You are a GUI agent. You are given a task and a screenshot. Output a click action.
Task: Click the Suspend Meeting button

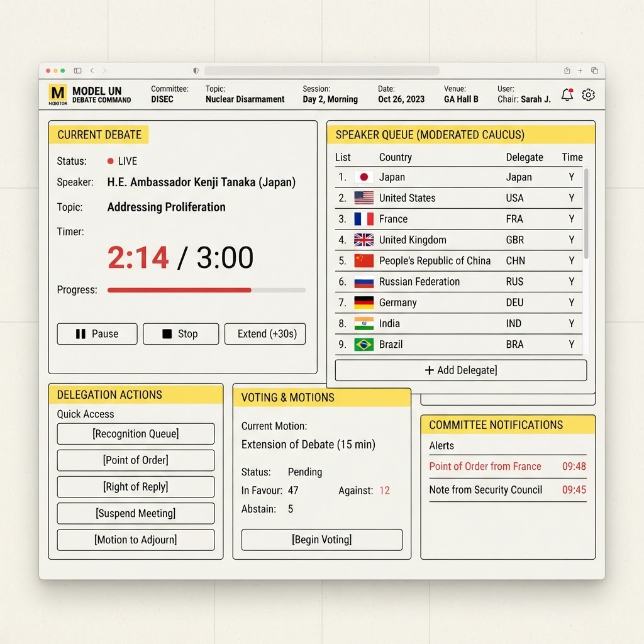[x=136, y=513]
